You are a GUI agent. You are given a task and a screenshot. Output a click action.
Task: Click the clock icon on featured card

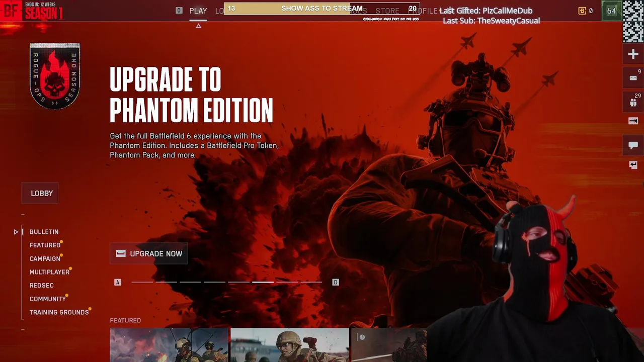pyautogui.click(x=362, y=337)
